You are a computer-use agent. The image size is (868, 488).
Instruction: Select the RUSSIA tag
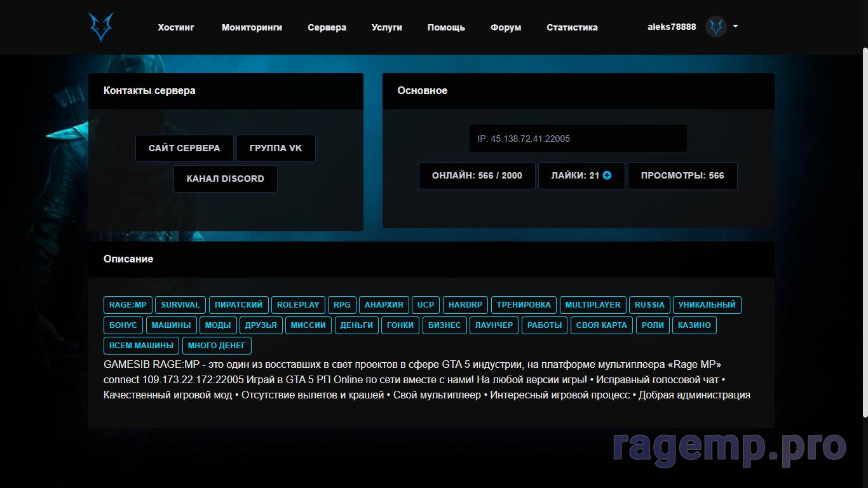click(650, 305)
